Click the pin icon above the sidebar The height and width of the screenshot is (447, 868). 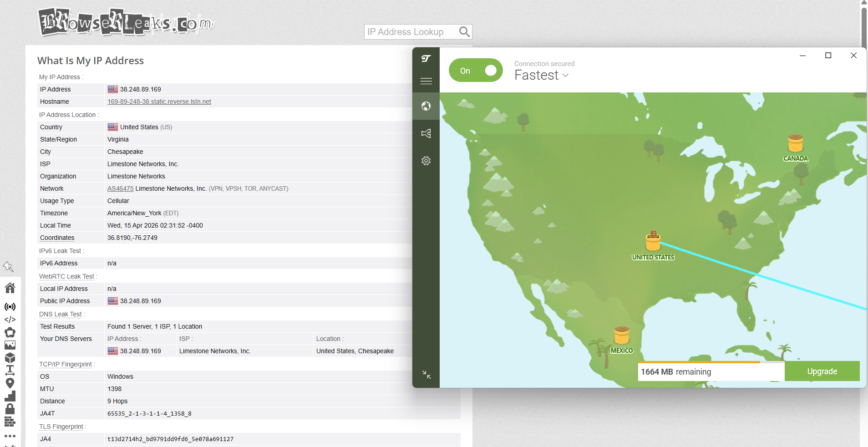click(x=8, y=267)
